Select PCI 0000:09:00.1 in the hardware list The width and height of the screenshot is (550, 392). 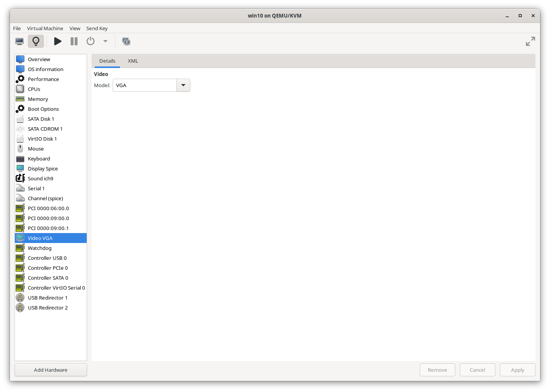51,228
